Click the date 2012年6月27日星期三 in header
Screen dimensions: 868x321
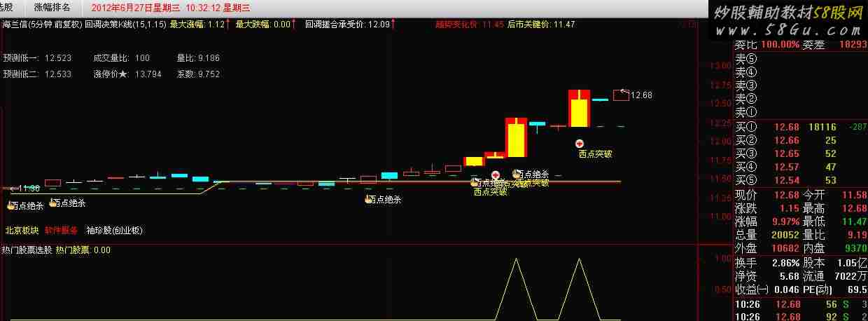pos(136,7)
